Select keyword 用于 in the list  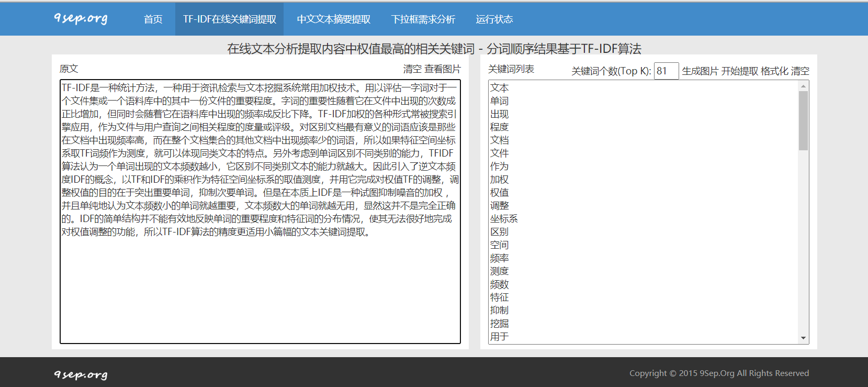[x=499, y=337]
